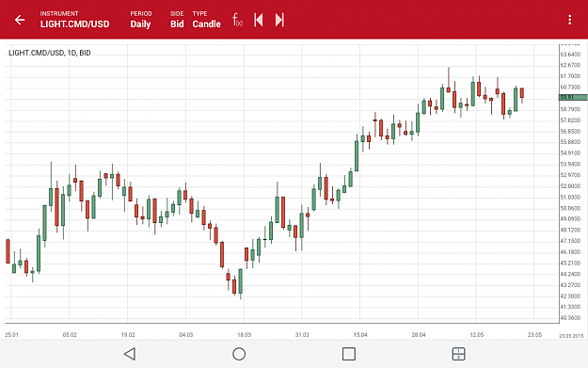Open the Instrument selector LIGHT.CMD/USD

(74, 20)
